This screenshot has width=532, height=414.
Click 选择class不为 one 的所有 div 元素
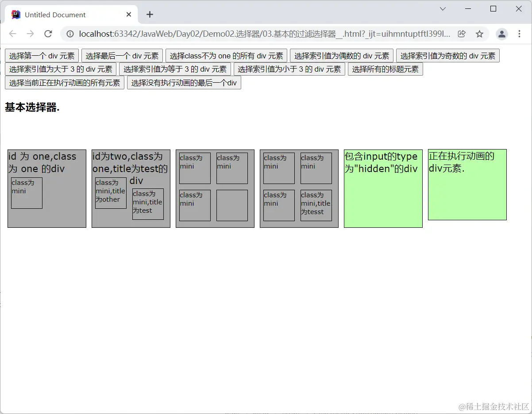click(x=226, y=56)
